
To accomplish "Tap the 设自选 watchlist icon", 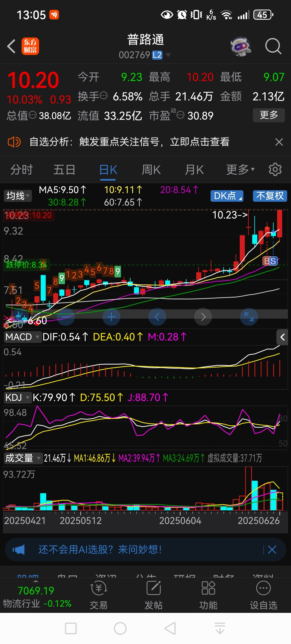I will pos(263,595).
